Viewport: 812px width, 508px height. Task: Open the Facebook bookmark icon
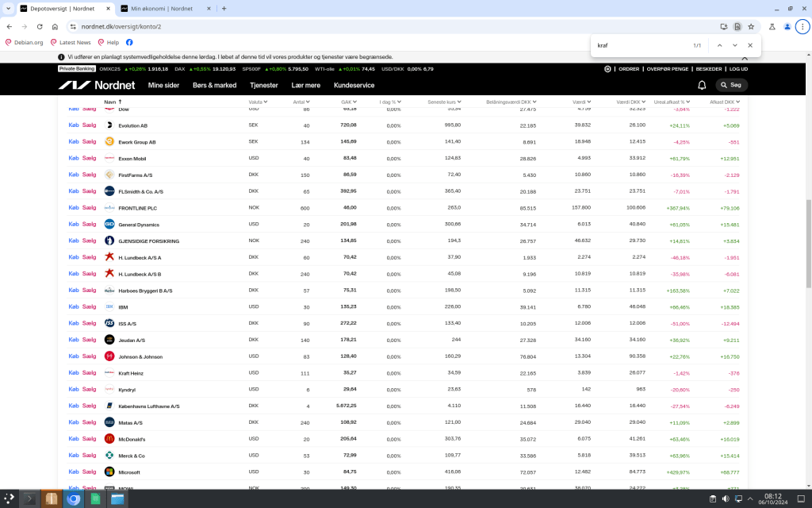[x=129, y=42]
